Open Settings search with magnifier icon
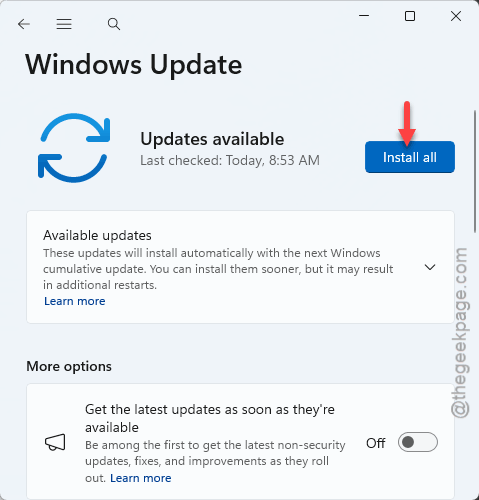 click(114, 24)
